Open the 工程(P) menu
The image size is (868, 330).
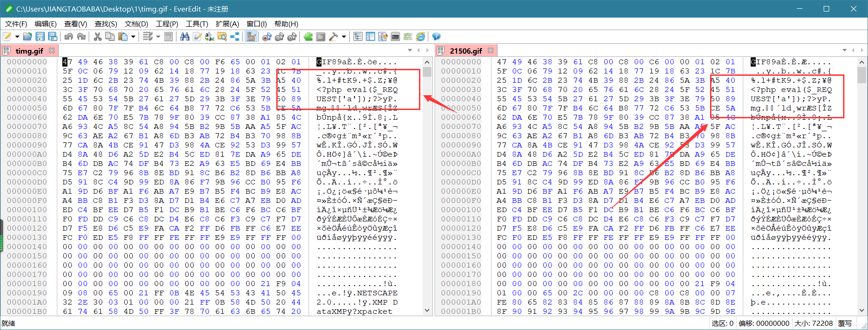pos(167,24)
